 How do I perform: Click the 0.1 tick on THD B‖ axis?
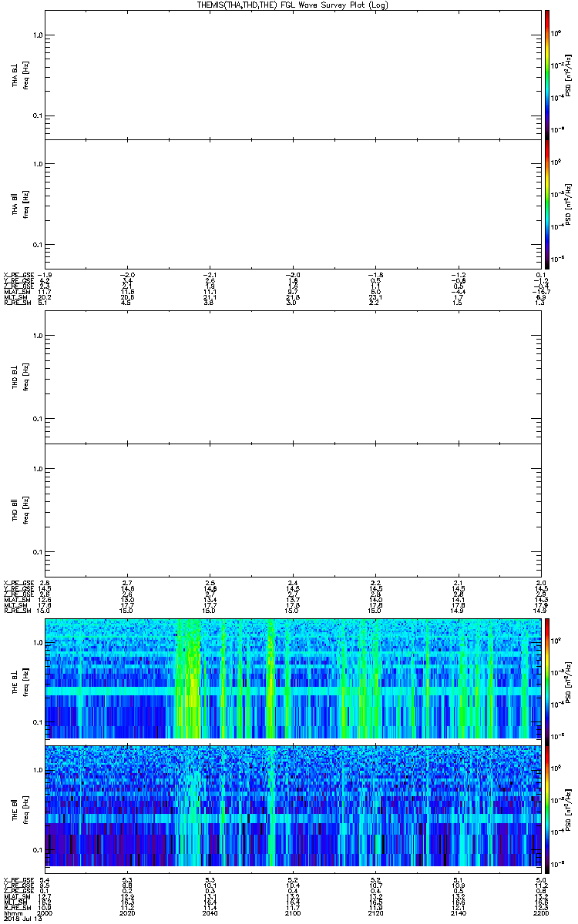tap(37, 552)
